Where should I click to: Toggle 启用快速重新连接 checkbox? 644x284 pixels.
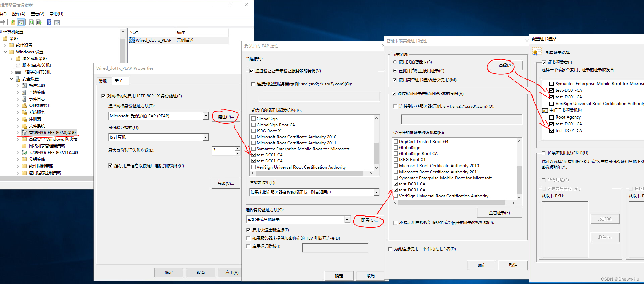pyautogui.click(x=248, y=230)
